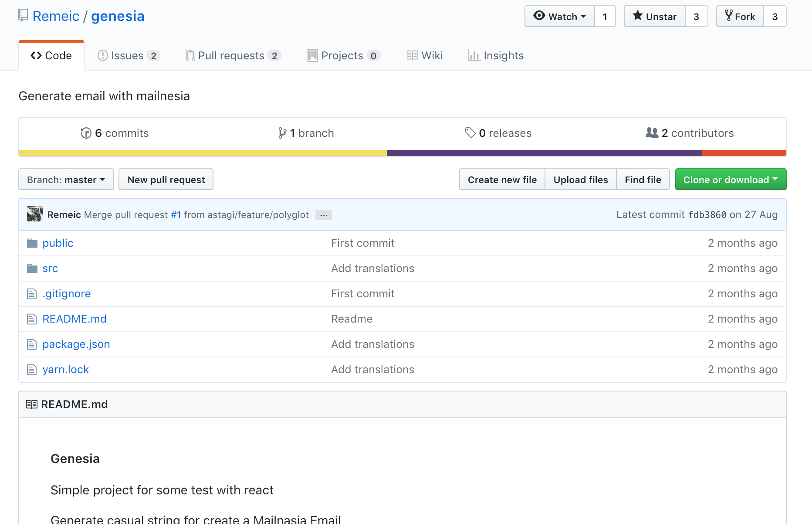812x524 pixels.
Task: Click 'Add translations' message in yarn.lock row
Action: tap(373, 370)
